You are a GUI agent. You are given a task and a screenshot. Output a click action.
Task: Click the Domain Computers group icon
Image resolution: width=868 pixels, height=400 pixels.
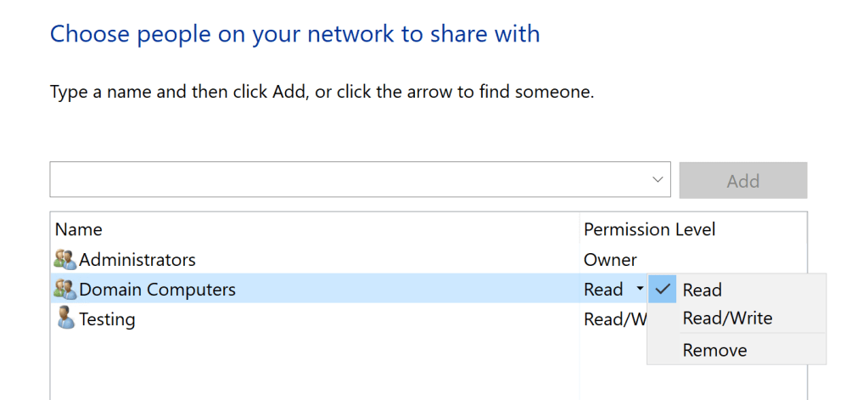[64, 290]
